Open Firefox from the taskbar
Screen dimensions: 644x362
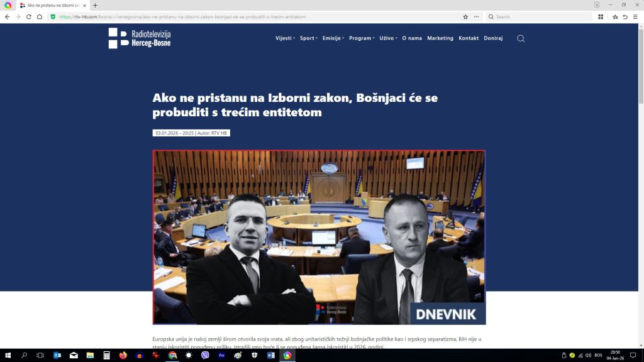click(123, 355)
